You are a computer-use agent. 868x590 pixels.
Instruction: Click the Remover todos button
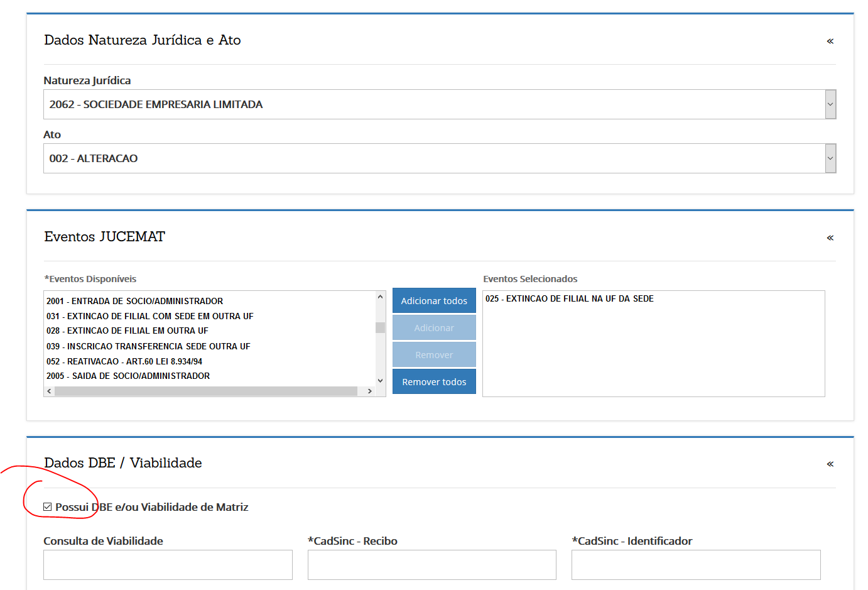(434, 382)
